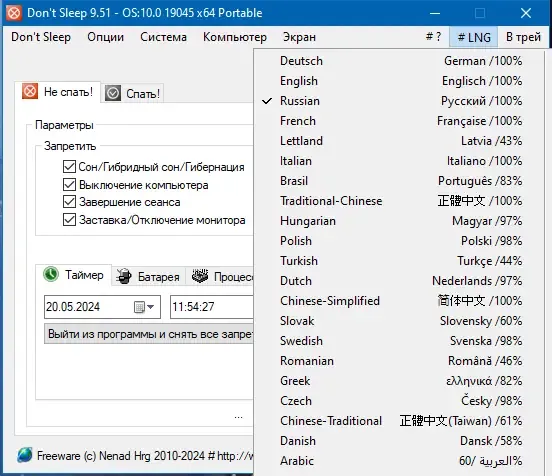Click the green clock icon on Таймер tab
Screen dimensions: 552x476
[51, 274]
